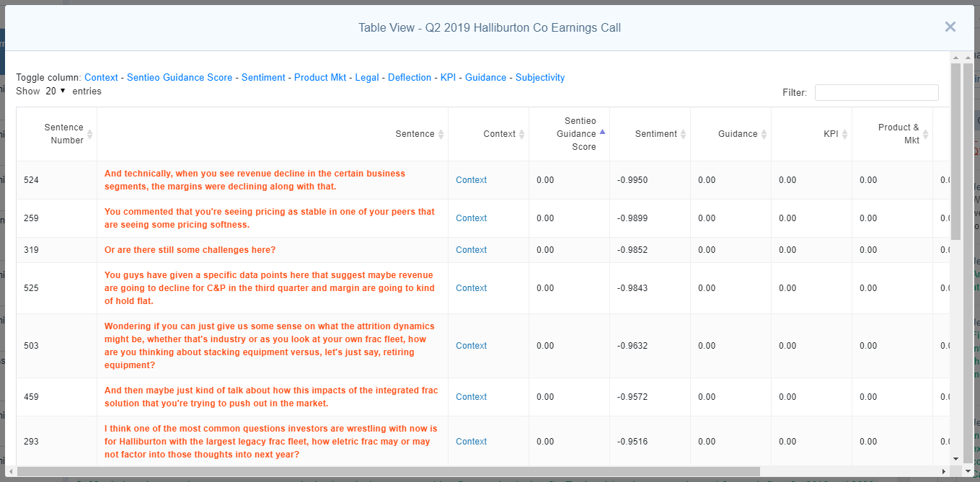Click sentence starting 'I think one of the most common'
Viewport: 980px width, 482px height.
[x=271, y=442]
